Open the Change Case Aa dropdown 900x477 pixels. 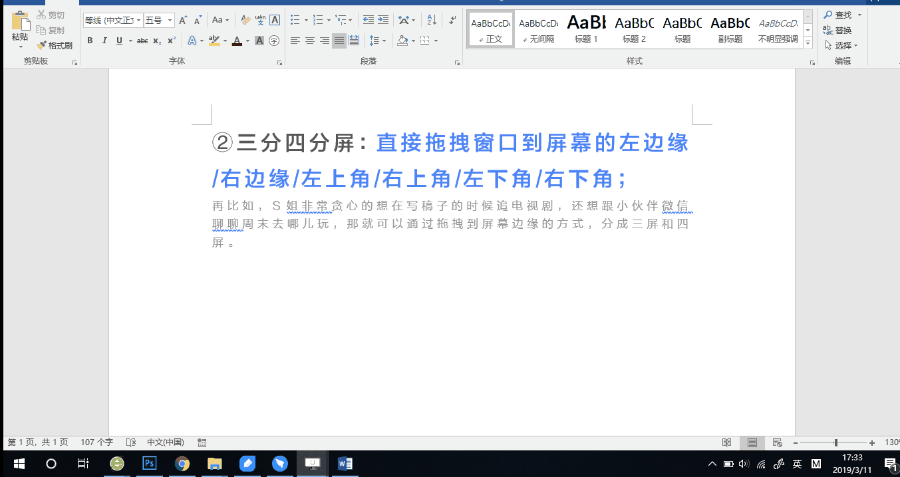220,20
